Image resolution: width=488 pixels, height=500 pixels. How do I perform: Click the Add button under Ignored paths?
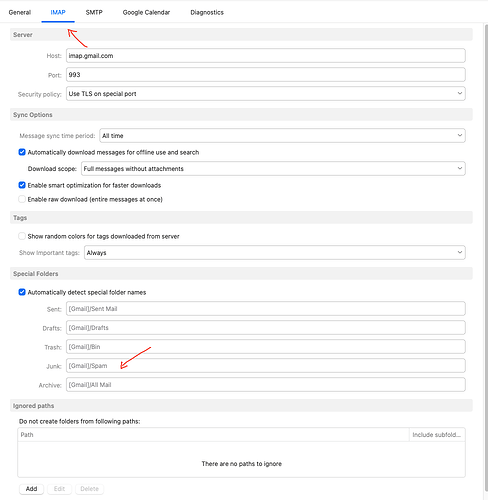coord(31,489)
